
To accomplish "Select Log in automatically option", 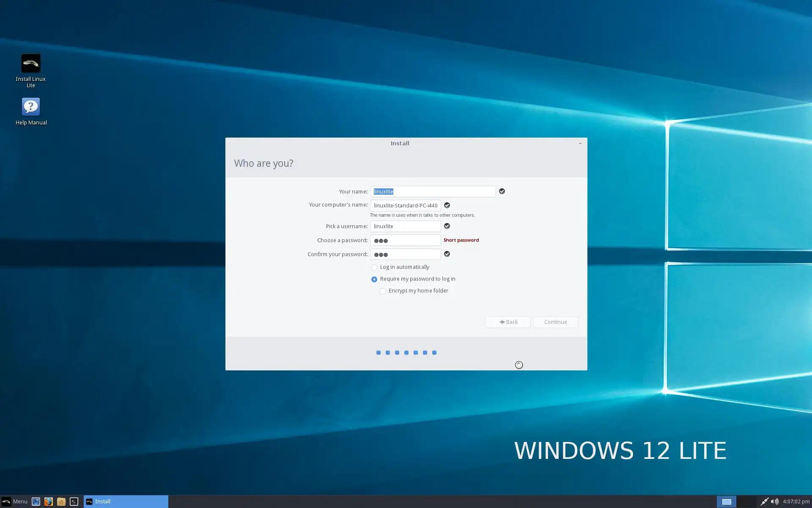I will tap(374, 268).
